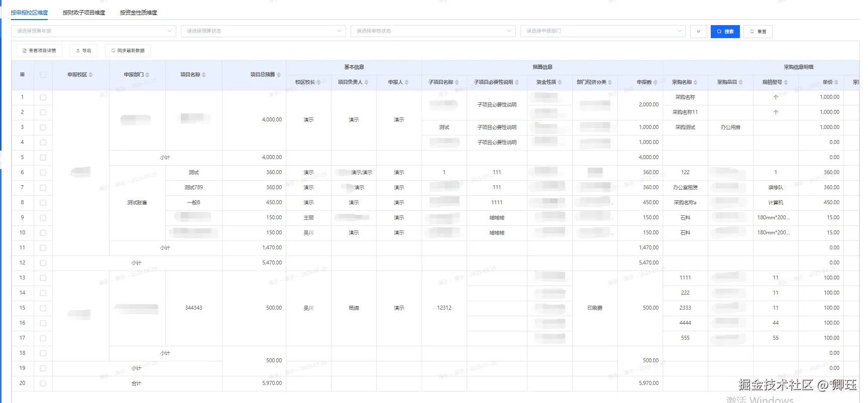Select the 12312 sub-project name cell

point(444,308)
